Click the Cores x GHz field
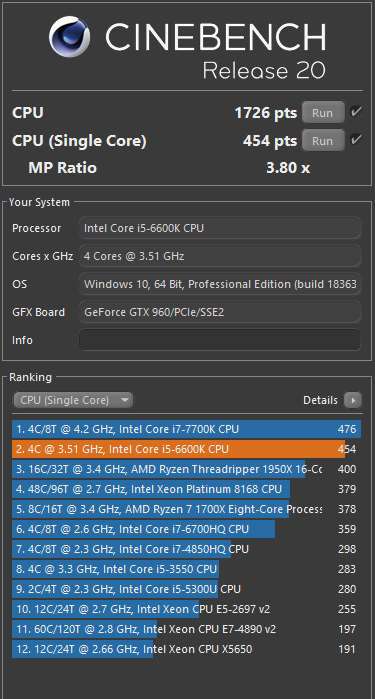The image size is (375, 699). (x=220, y=256)
